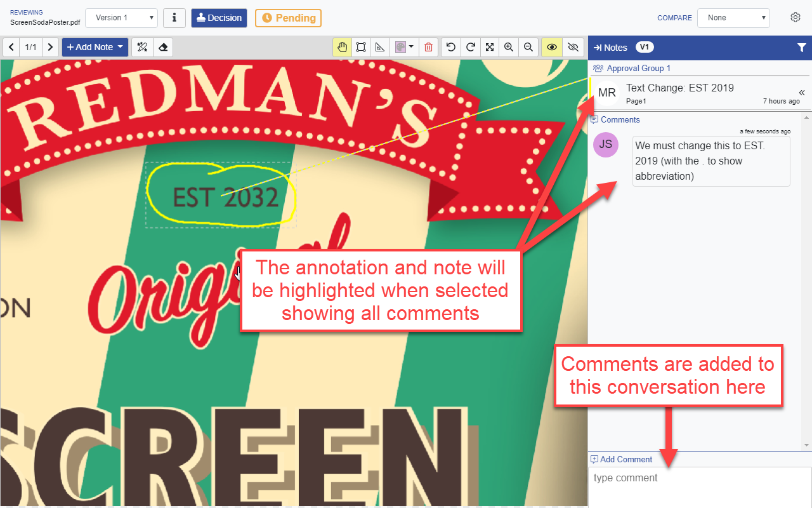Rotate the document counterclockwise
The width and height of the screenshot is (812, 508).
click(x=451, y=47)
